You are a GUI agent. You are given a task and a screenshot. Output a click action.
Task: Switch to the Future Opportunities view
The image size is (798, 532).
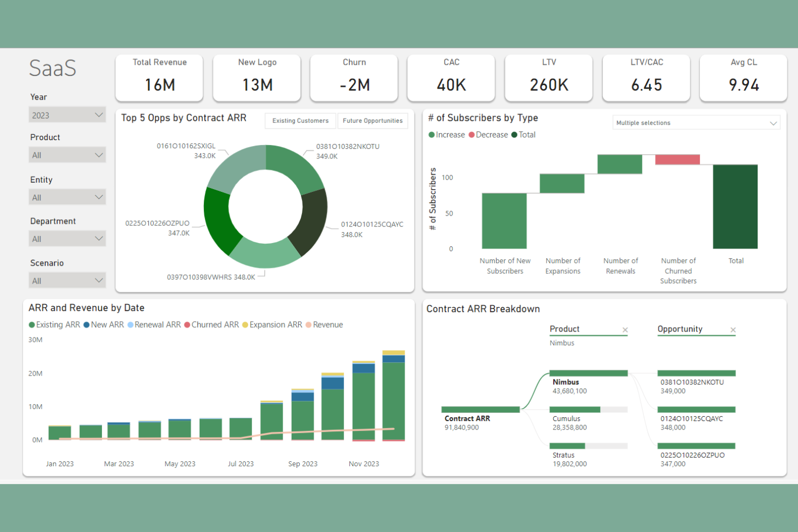373,121
